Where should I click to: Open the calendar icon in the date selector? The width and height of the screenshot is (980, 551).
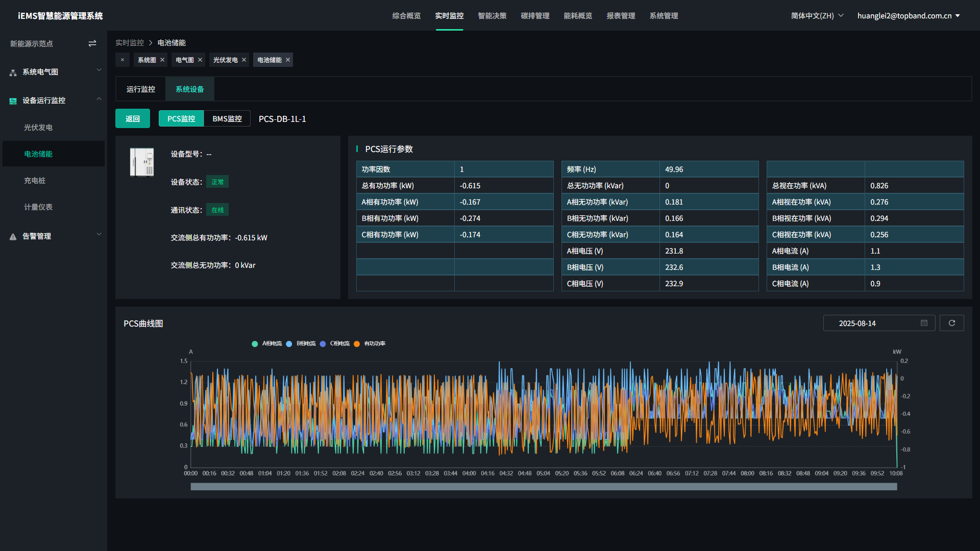point(923,323)
